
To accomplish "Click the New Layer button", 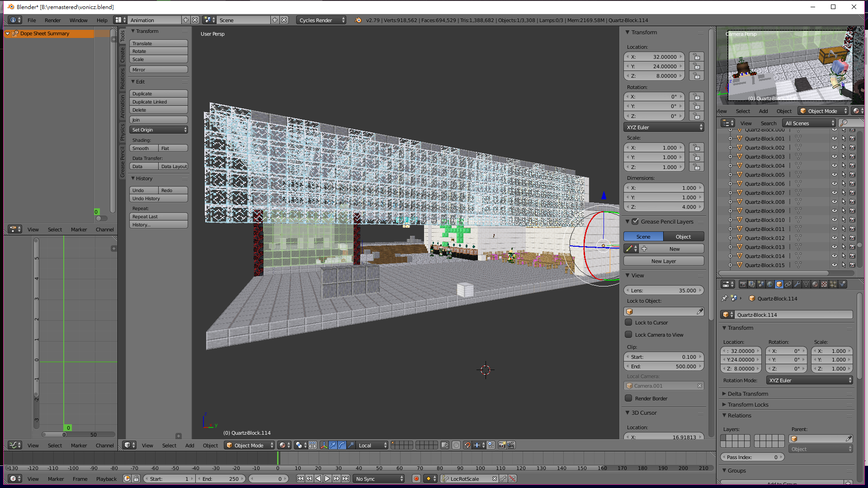I will tap(664, 261).
